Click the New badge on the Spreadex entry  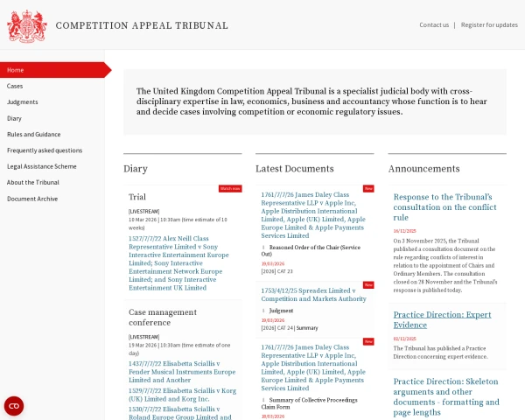(x=368, y=285)
